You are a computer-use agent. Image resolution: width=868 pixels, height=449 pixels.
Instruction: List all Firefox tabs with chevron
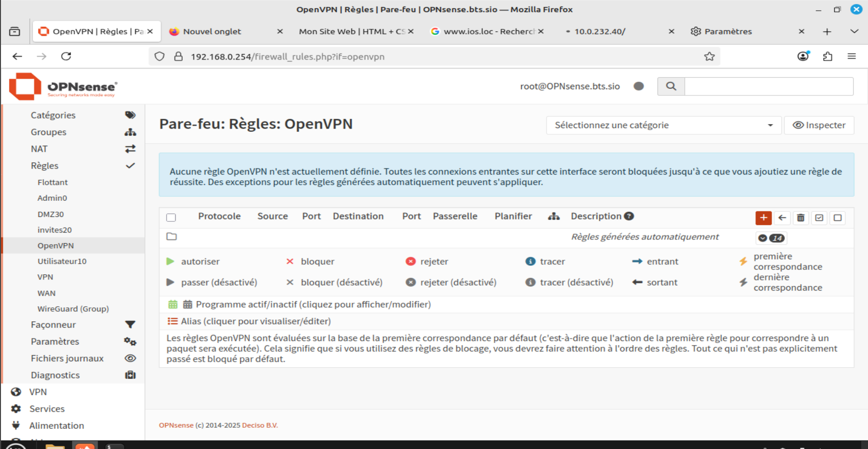pos(854,31)
